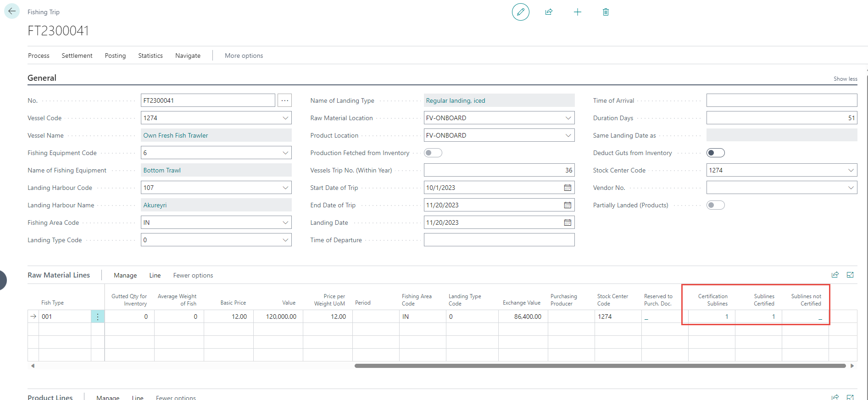Click Fewer options in Raw Material Lines

point(193,275)
